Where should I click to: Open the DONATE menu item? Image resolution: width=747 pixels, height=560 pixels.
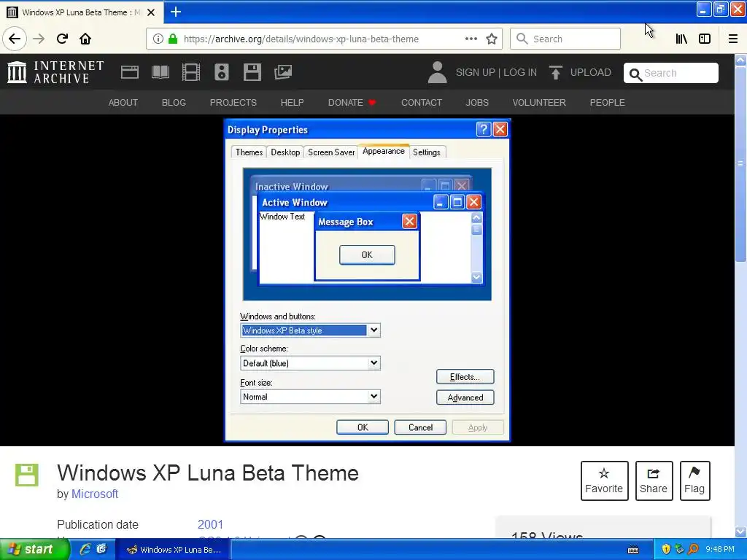(x=352, y=102)
